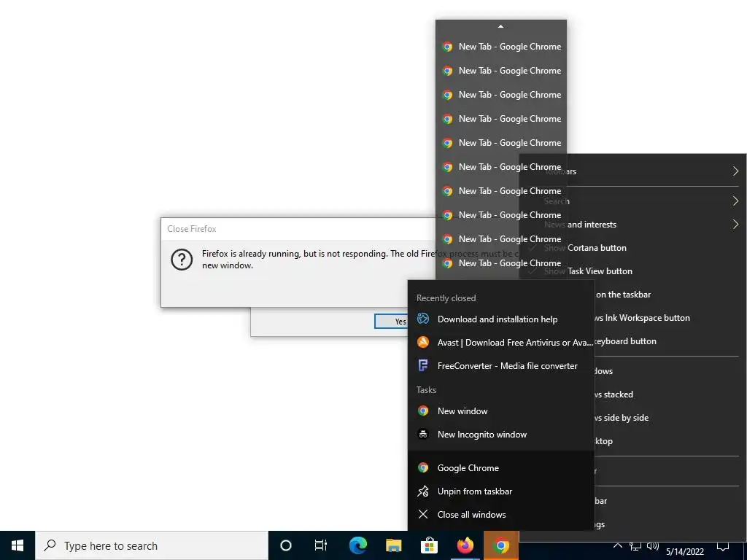
Task: Focus the 'Type here to search' box
Action: point(152,545)
